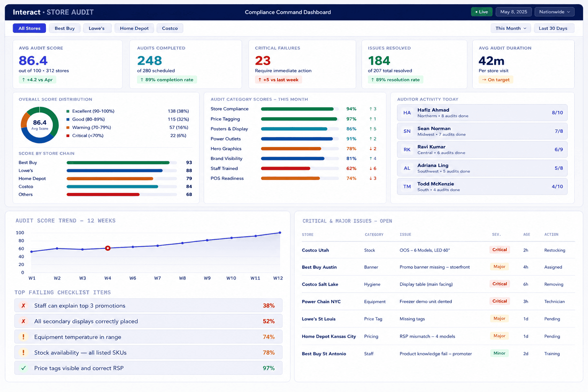This screenshot has width=588, height=392.
Task: Click the Best Buy chain score bar
Action: (122, 163)
